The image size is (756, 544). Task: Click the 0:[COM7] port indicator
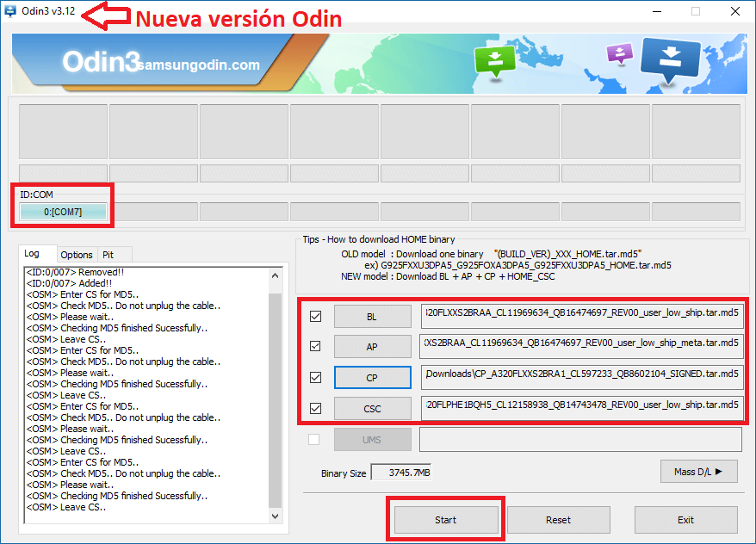(63, 212)
